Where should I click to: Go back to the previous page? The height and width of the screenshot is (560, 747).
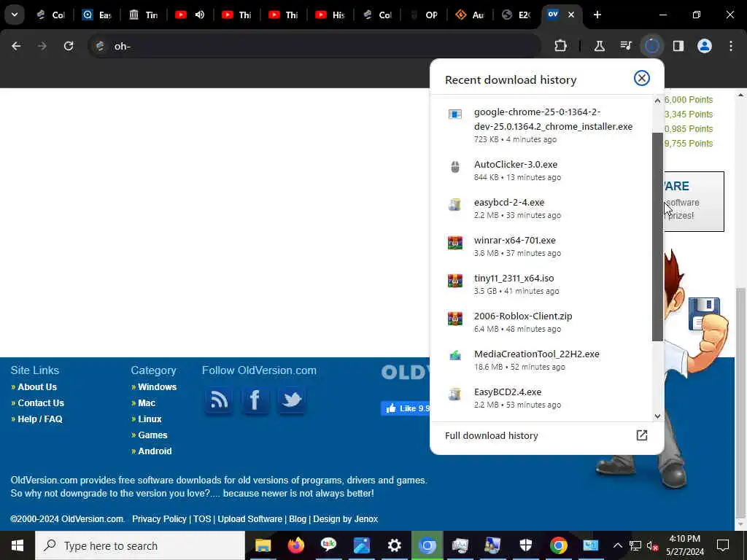[x=16, y=46]
